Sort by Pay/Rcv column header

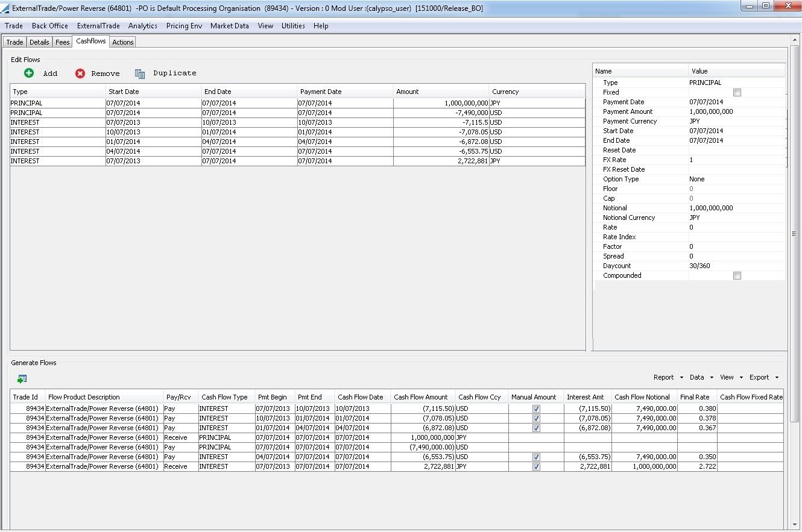click(x=181, y=397)
